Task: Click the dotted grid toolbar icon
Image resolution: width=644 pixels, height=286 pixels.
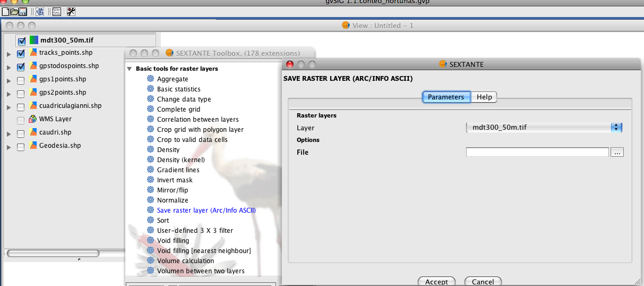Action: (56, 11)
